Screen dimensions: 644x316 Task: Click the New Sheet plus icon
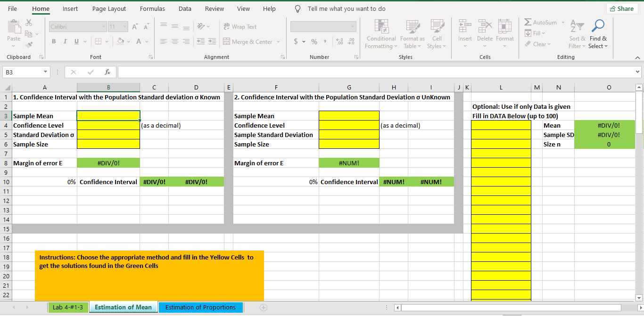(263, 307)
